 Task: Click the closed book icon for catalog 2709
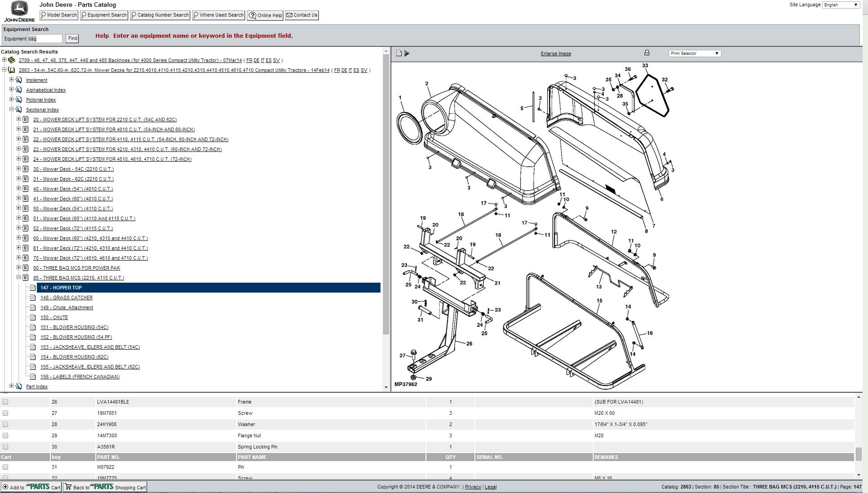coord(12,60)
